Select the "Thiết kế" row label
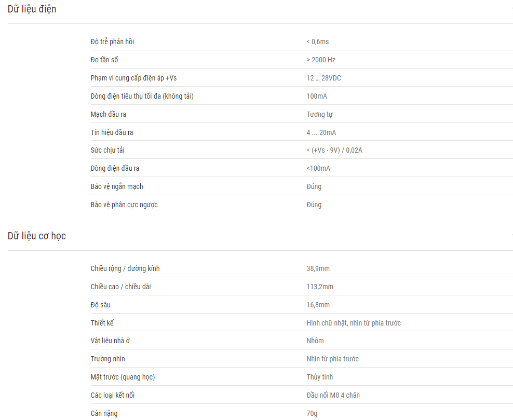Screen dimensions: 513x420 [x=102, y=323]
